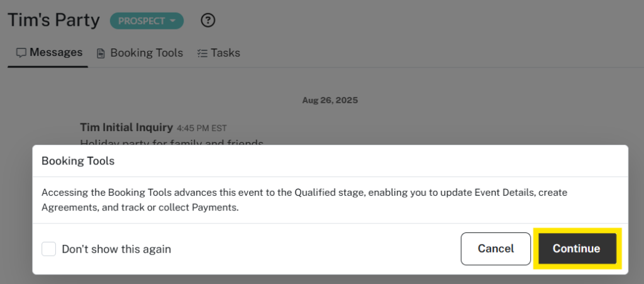The width and height of the screenshot is (644, 284).
Task: Click the Aug 26, 2025 date separator
Action: click(x=330, y=100)
